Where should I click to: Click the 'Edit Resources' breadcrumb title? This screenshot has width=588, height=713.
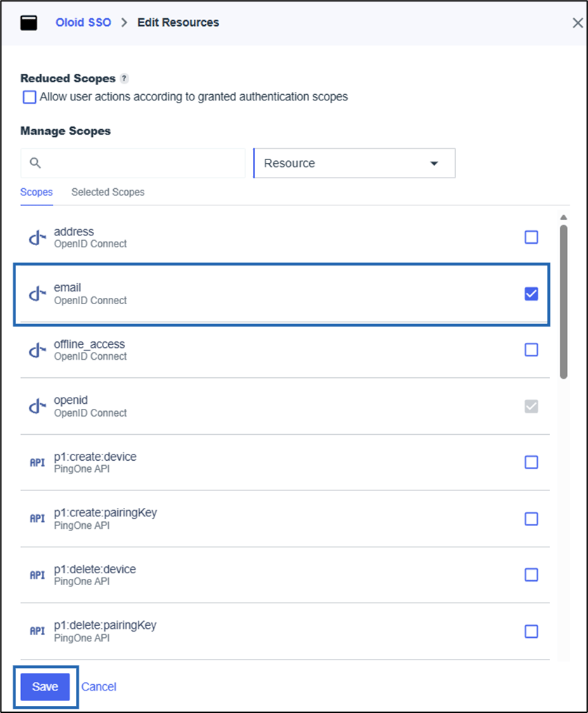[178, 22]
